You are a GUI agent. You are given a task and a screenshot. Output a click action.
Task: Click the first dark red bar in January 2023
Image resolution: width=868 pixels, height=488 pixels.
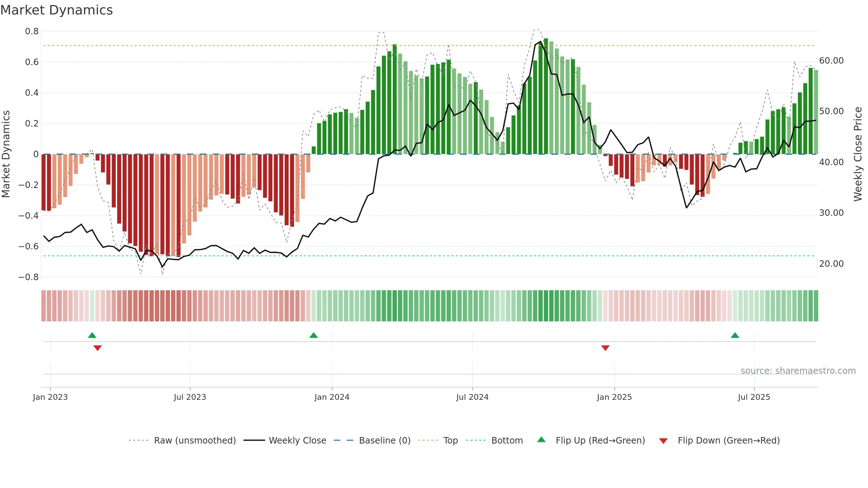[43, 182]
